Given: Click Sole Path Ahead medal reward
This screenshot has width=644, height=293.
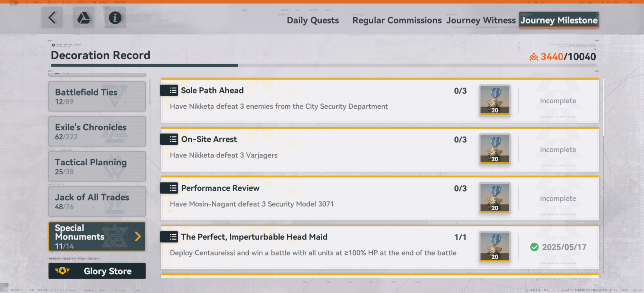Looking at the screenshot, I should (495, 101).
